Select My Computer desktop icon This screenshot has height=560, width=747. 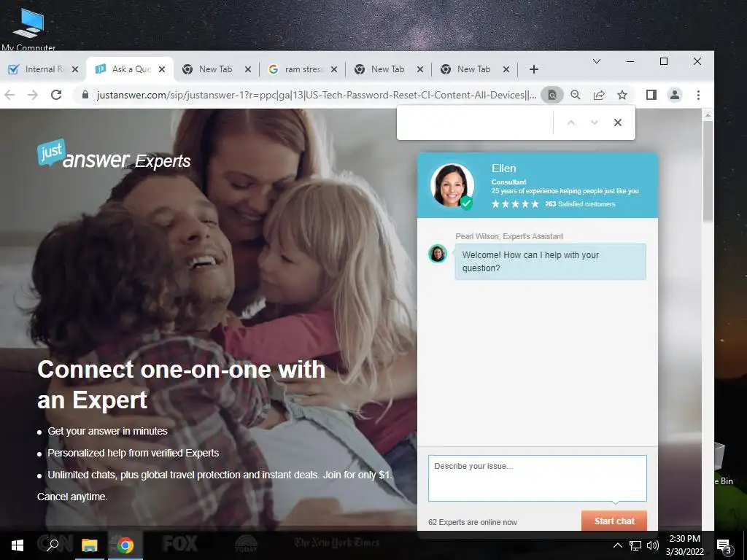click(x=28, y=28)
